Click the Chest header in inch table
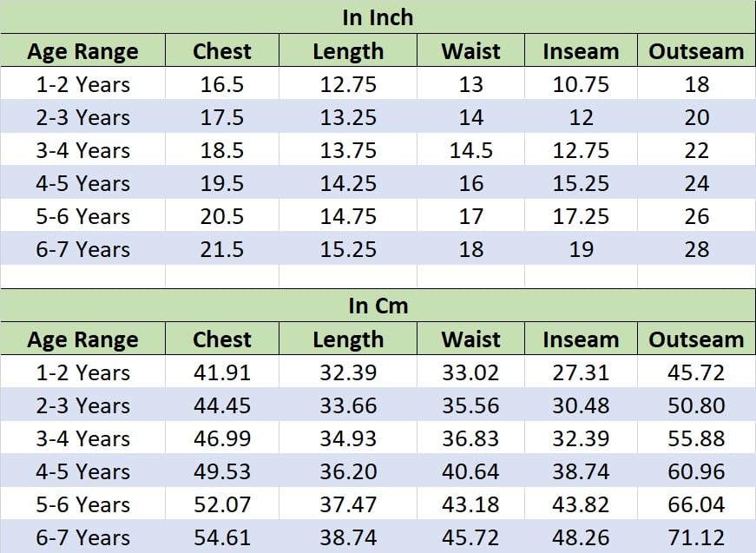The height and width of the screenshot is (553, 756). point(222,51)
